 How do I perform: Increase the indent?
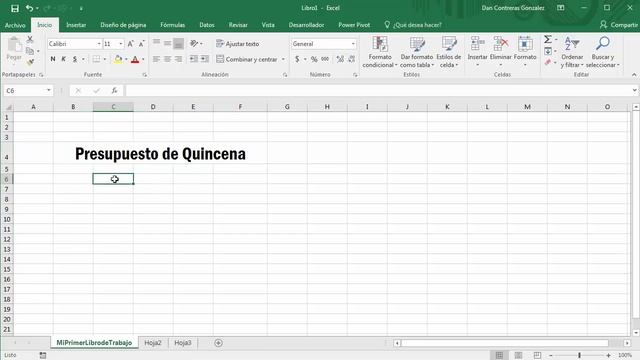[x=205, y=59]
